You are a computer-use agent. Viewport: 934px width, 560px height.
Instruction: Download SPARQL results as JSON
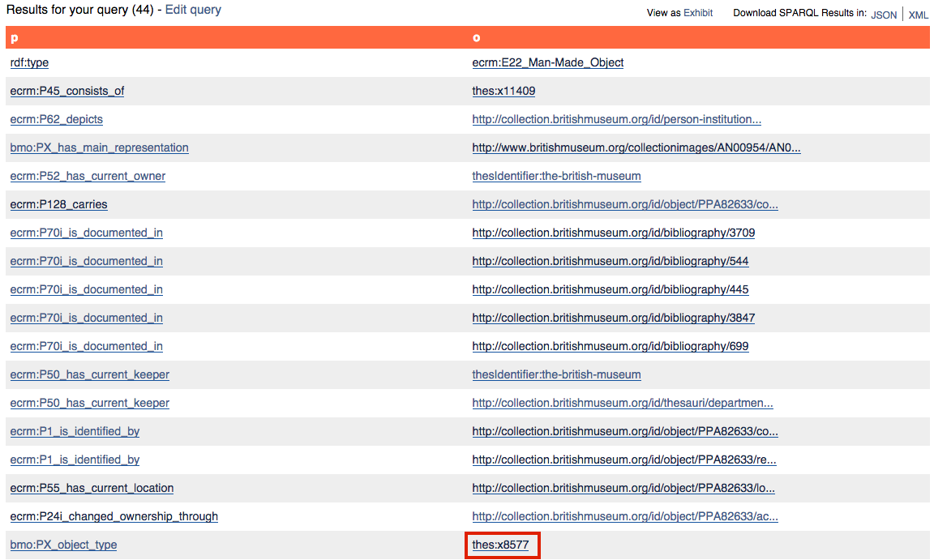(x=884, y=15)
